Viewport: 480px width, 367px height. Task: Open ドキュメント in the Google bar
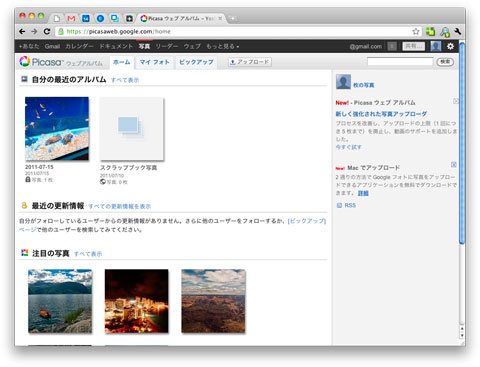[116, 46]
